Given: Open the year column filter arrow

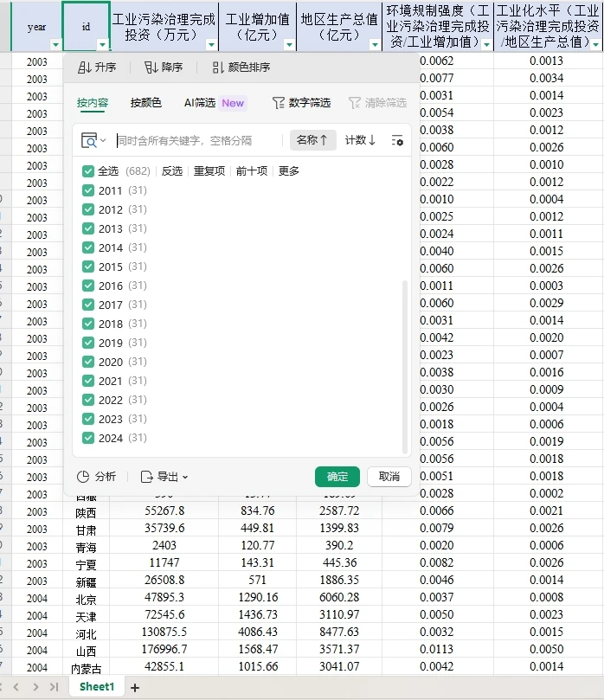Looking at the screenshot, I should (x=55, y=45).
